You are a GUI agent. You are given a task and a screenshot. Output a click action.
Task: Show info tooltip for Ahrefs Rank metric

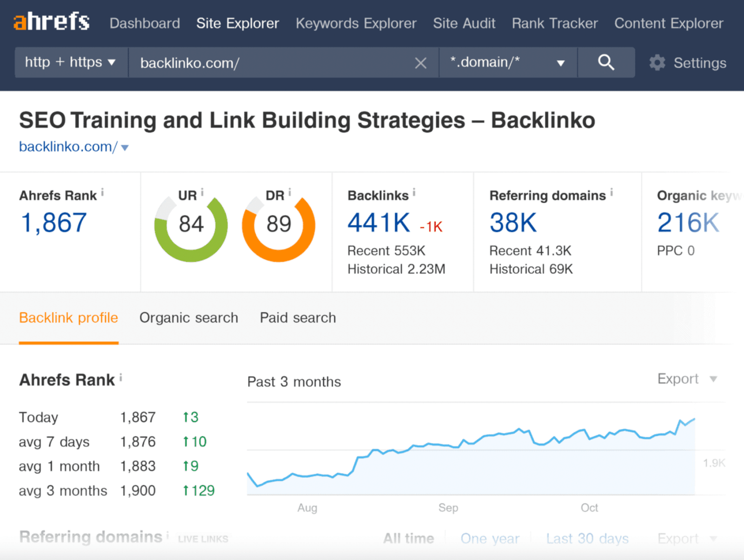tap(102, 192)
